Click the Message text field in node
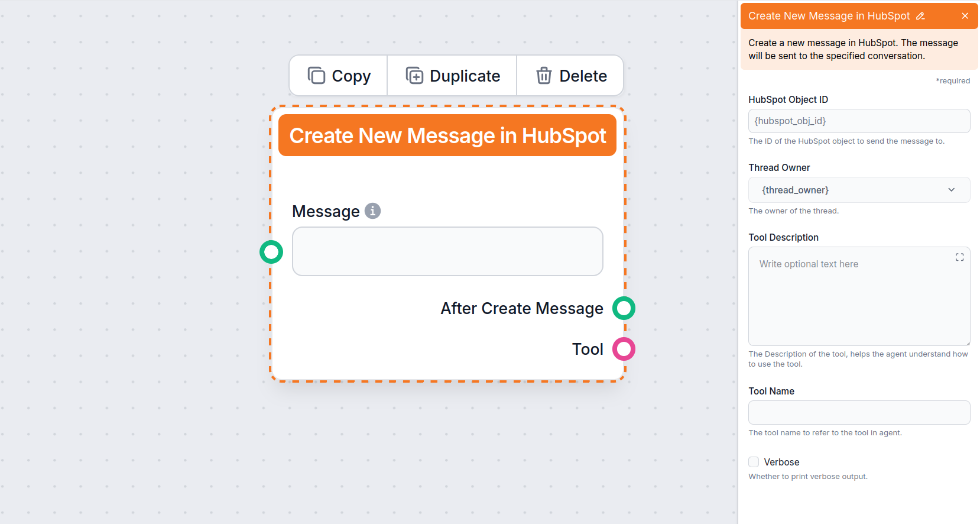 (x=447, y=251)
